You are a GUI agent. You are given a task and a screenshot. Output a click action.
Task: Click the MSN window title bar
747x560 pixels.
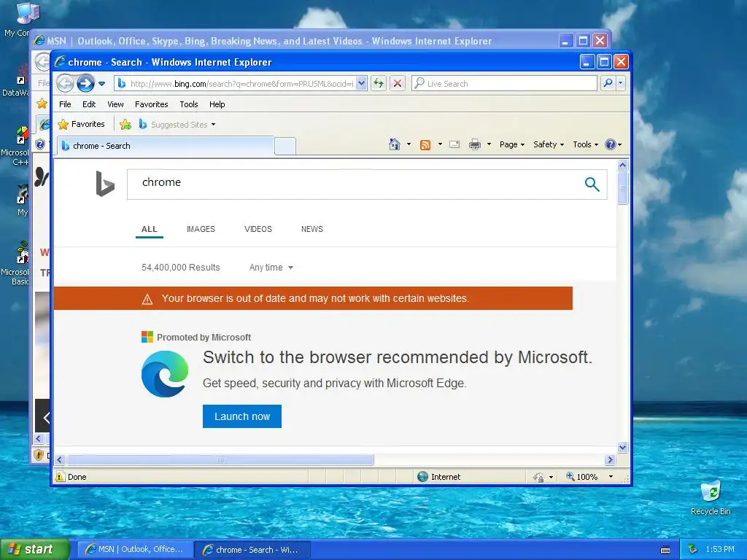[295, 41]
